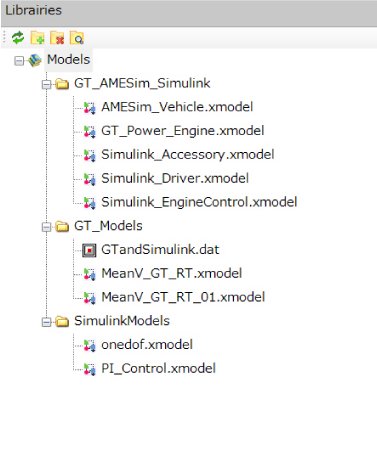
Task: Click the GTandSimulink.dat file icon
Action: pos(89,250)
